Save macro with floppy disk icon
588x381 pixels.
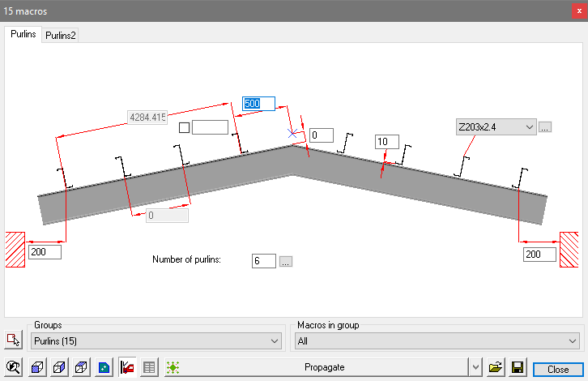518,368
